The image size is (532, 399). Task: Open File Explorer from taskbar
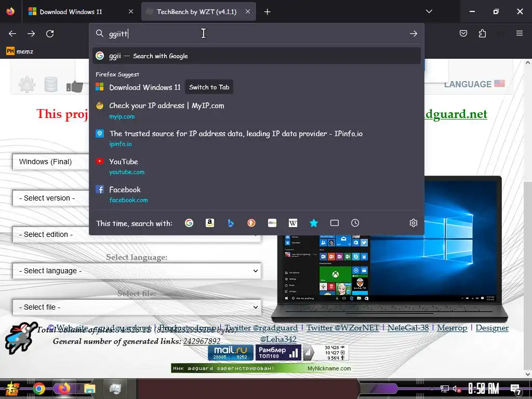[90, 389]
